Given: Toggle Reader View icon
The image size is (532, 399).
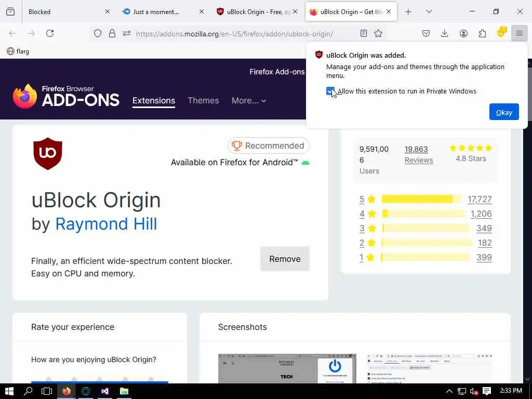Looking at the screenshot, I should [x=363, y=33].
